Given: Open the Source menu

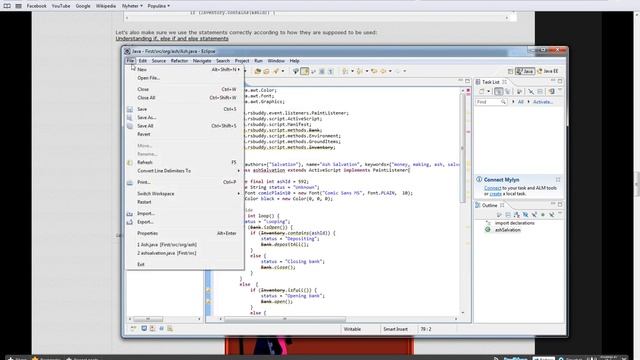Looking at the screenshot, I should pyautogui.click(x=159, y=61).
